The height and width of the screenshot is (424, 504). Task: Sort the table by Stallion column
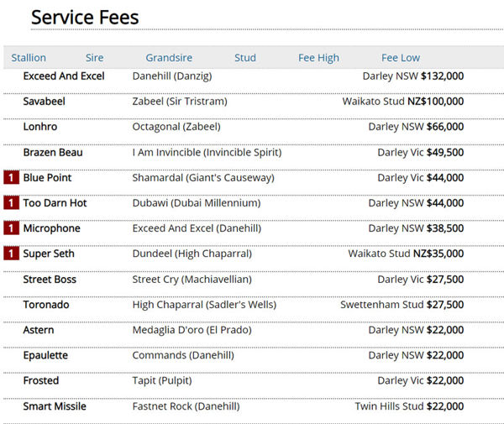click(29, 58)
